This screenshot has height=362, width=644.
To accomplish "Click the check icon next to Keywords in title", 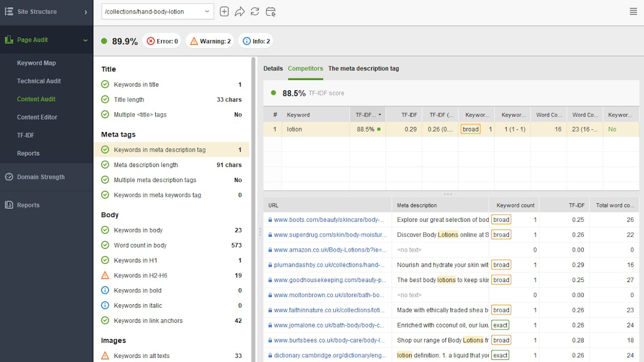I will coord(105,85).
